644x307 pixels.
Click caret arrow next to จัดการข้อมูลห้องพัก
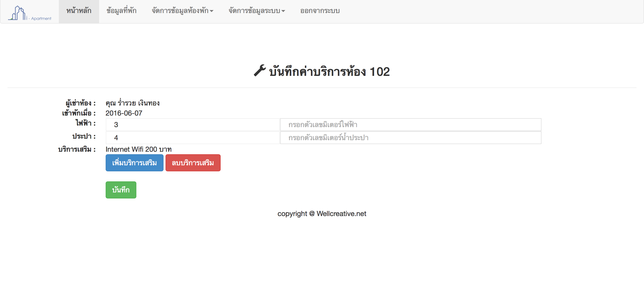point(212,11)
